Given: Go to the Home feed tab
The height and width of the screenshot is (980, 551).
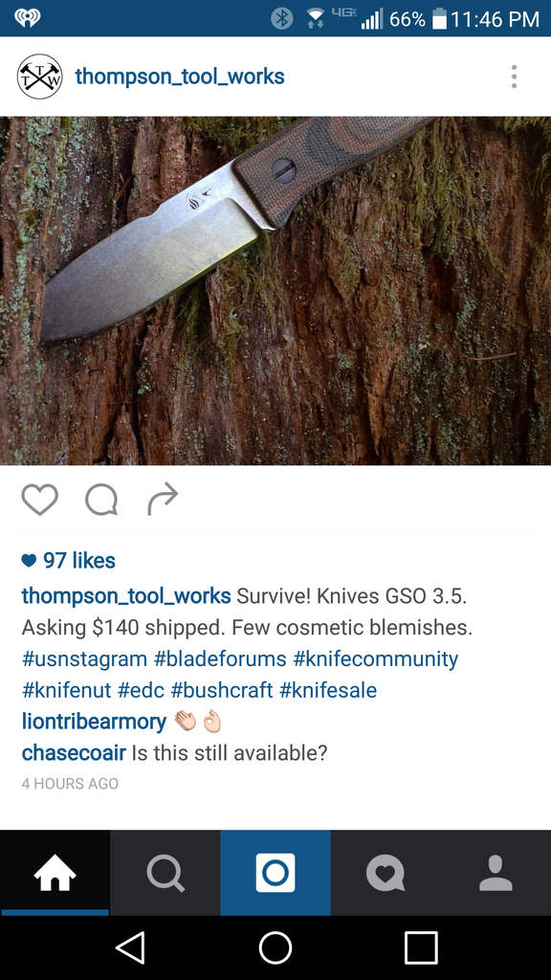Looking at the screenshot, I should 55,873.
